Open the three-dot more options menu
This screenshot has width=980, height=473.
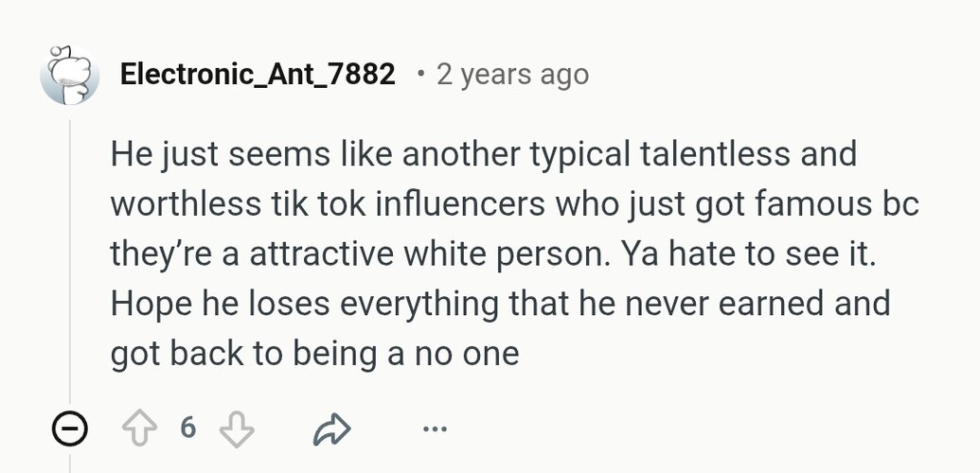[x=435, y=429]
